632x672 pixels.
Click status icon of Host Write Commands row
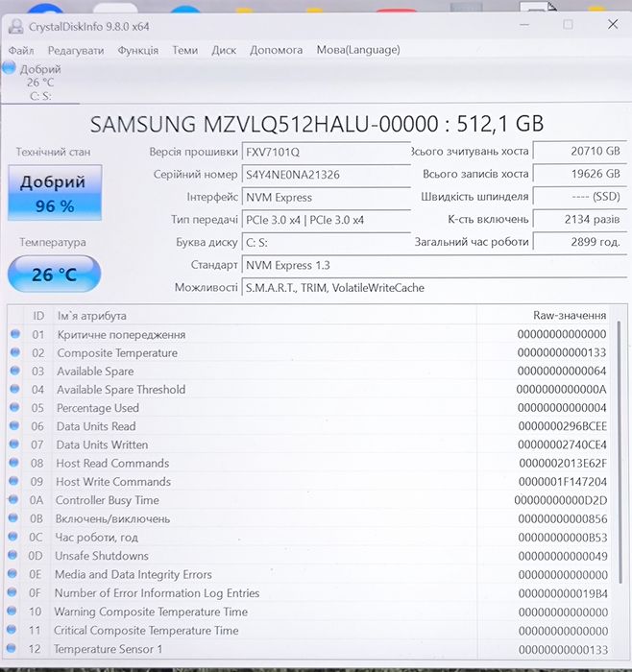point(13,481)
